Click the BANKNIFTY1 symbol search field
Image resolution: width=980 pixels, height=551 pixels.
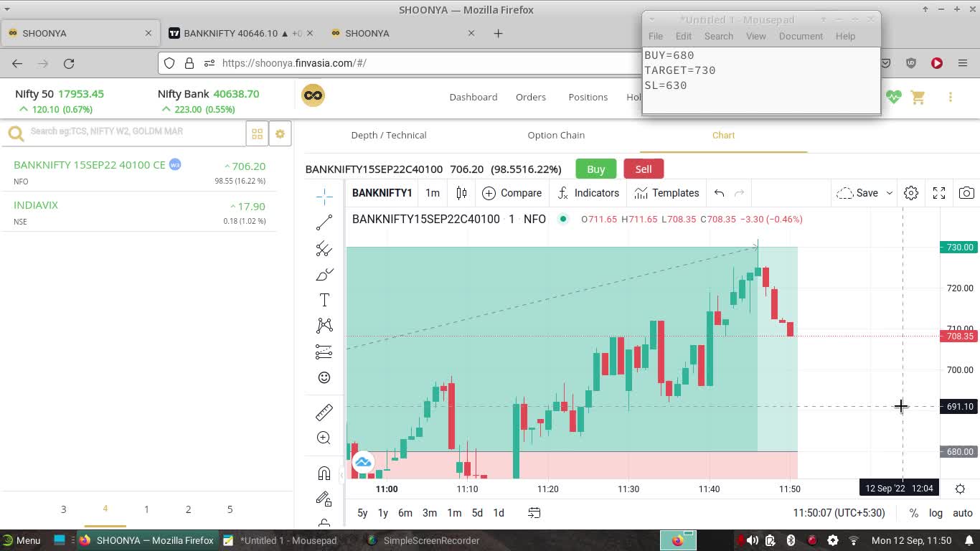[382, 193]
